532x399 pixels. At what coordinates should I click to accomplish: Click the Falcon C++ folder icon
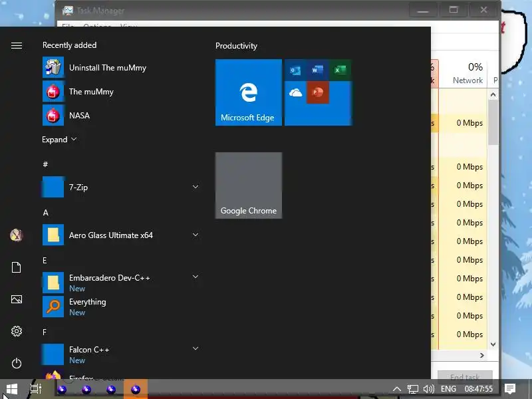click(53, 354)
